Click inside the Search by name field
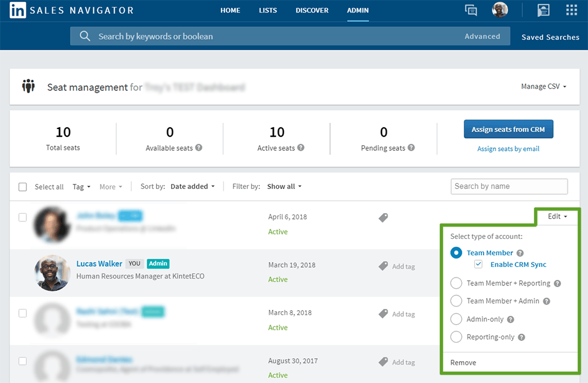588x383 pixels. pyautogui.click(x=508, y=186)
